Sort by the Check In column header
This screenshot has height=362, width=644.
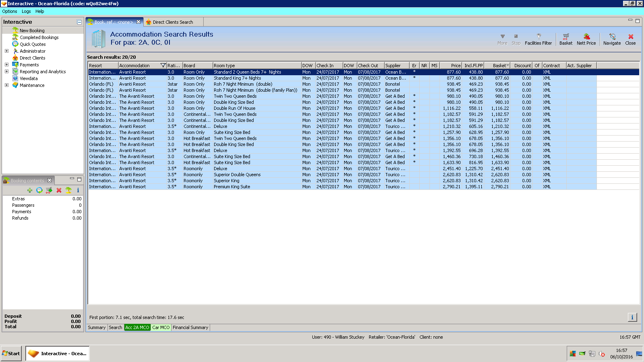tap(329, 66)
